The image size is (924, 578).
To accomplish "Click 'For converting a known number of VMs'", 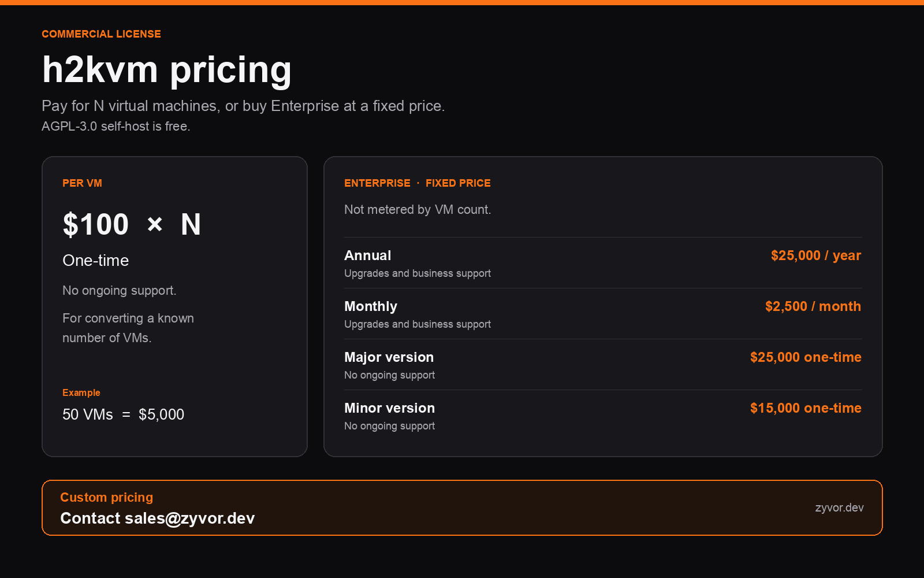I will tap(128, 328).
